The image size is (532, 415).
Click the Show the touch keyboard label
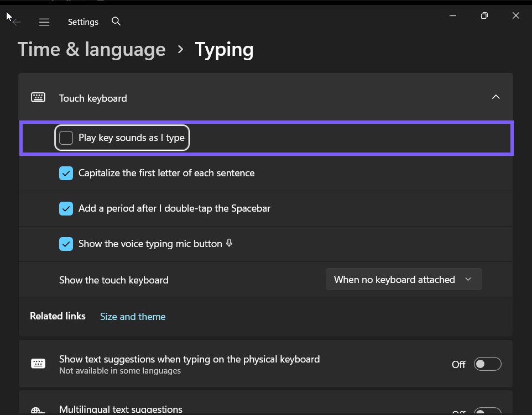pos(114,280)
